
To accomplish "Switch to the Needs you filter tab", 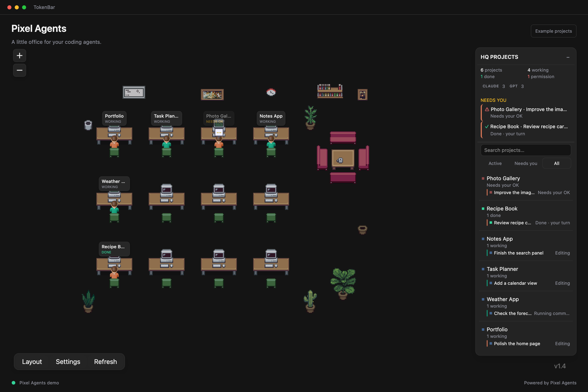I will 526,163.
